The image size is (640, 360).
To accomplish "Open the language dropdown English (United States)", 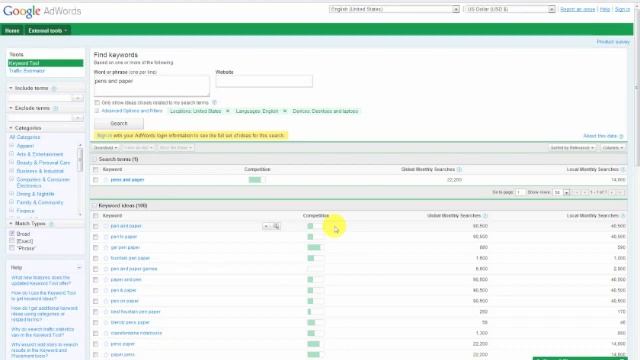I will 394,9.
